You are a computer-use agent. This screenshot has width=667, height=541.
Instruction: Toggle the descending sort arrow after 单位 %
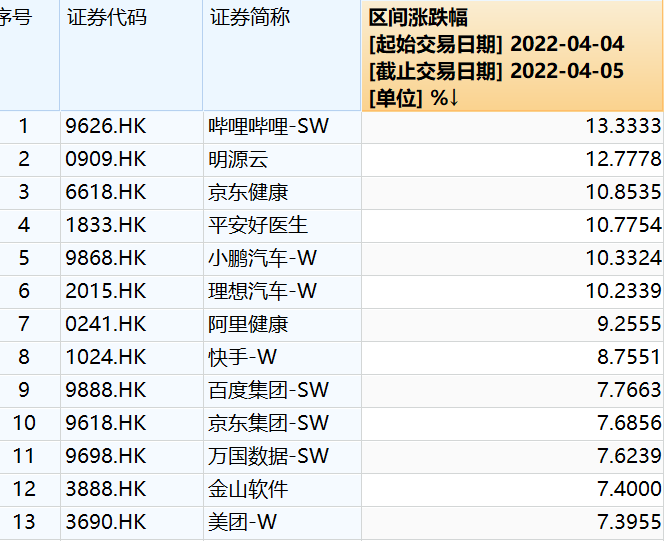click(x=453, y=97)
